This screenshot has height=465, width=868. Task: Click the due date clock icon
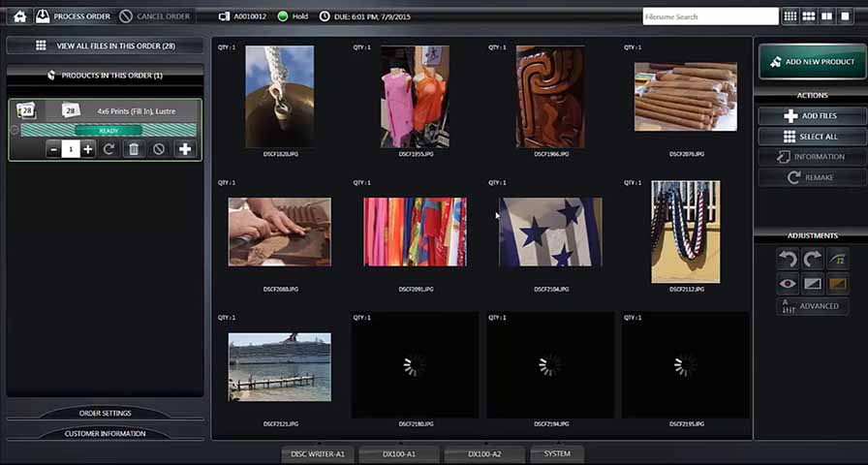[325, 16]
